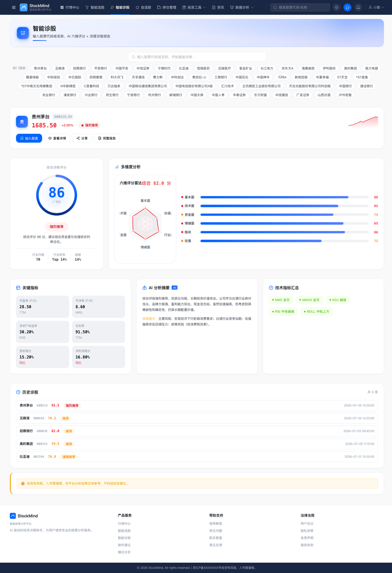Click the 基本面 score progress bar
This screenshot has width=392, height=573.
(x=284, y=197)
